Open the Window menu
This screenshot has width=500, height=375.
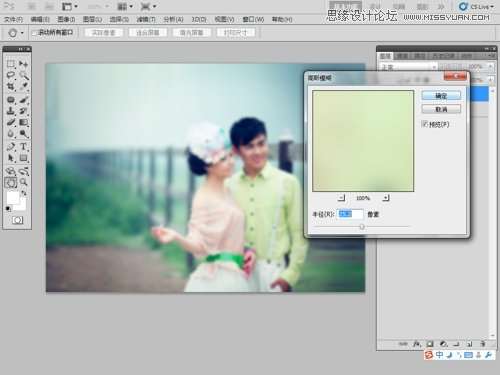(253, 19)
